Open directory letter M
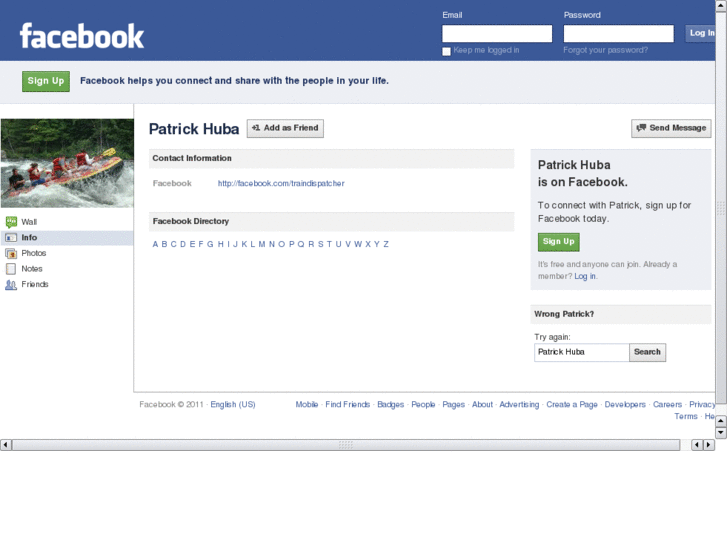The width and height of the screenshot is (727, 545). 262,244
